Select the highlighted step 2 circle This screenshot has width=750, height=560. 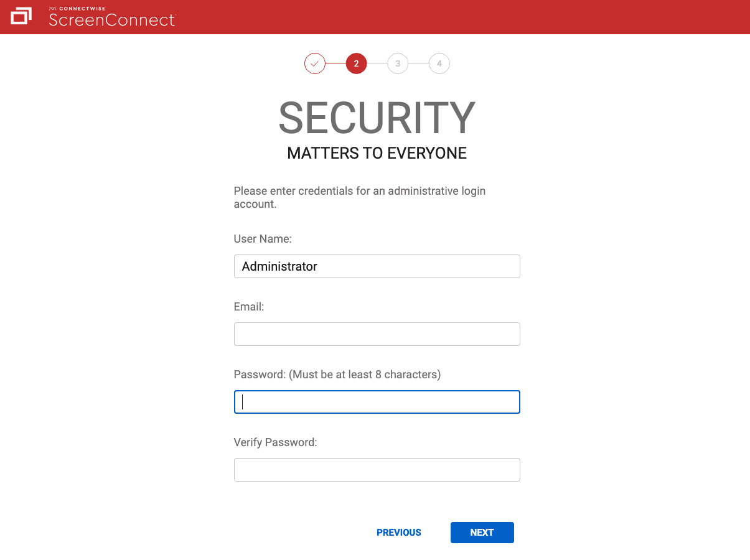(356, 63)
